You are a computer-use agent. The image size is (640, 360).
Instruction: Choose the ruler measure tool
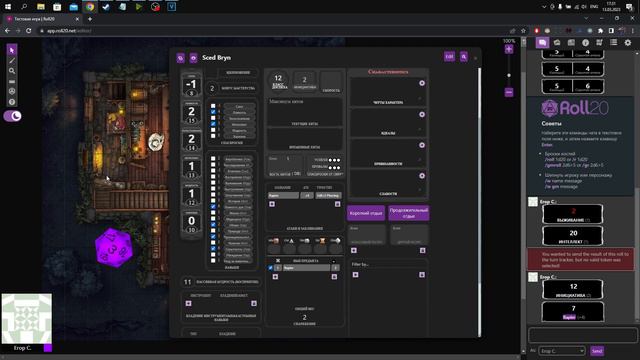click(x=12, y=82)
